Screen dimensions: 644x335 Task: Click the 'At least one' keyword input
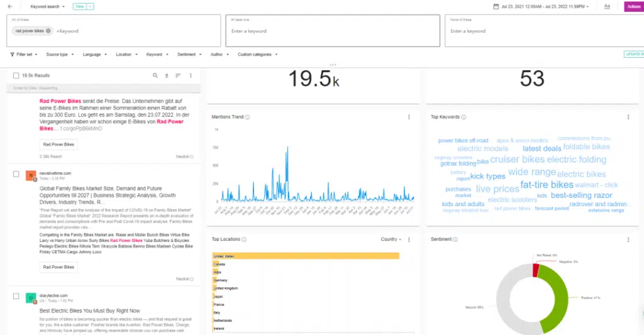click(x=333, y=31)
